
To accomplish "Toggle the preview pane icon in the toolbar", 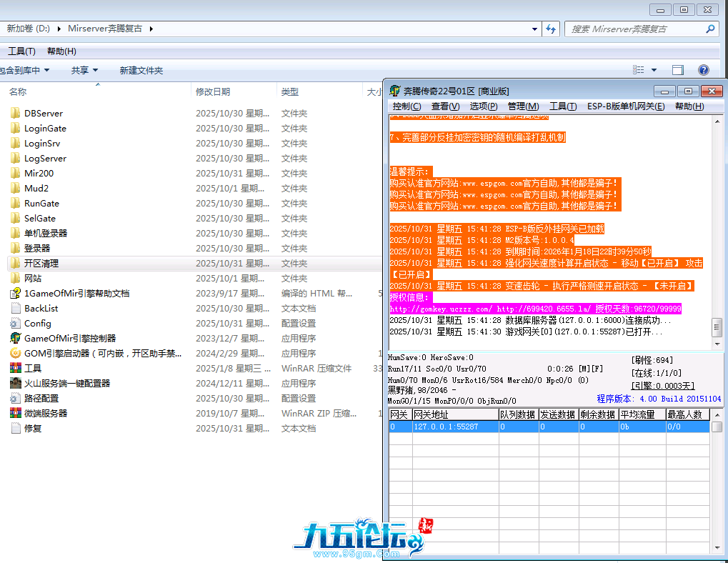I will (x=678, y=70).
